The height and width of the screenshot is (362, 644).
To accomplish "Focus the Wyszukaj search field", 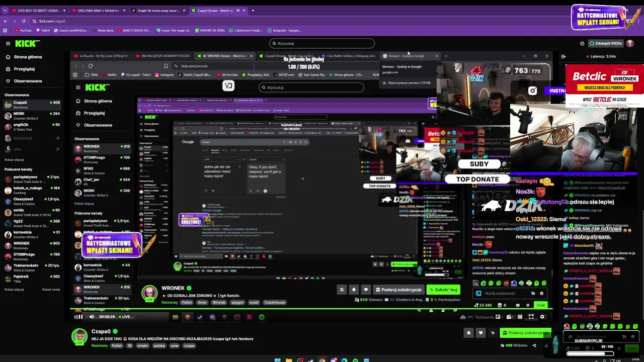I will (x=322, y=43).
